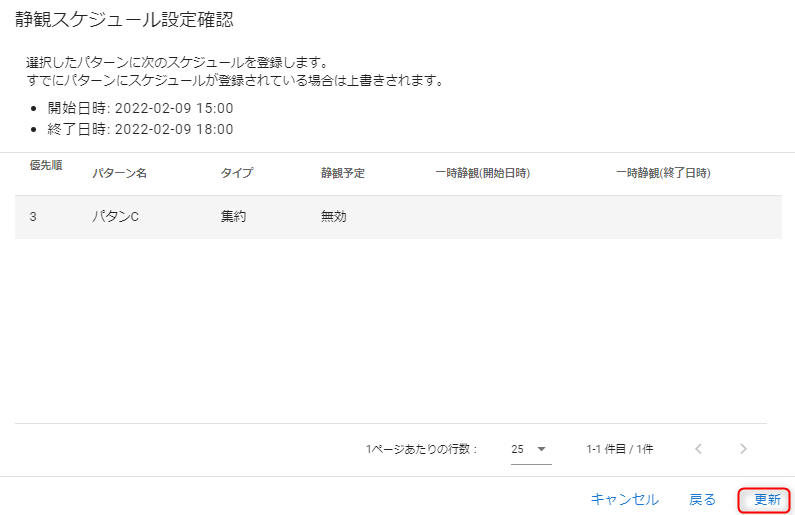
Task: Click the 開始日時 2022-02-09 15:00 text
Action: [140, 108]
